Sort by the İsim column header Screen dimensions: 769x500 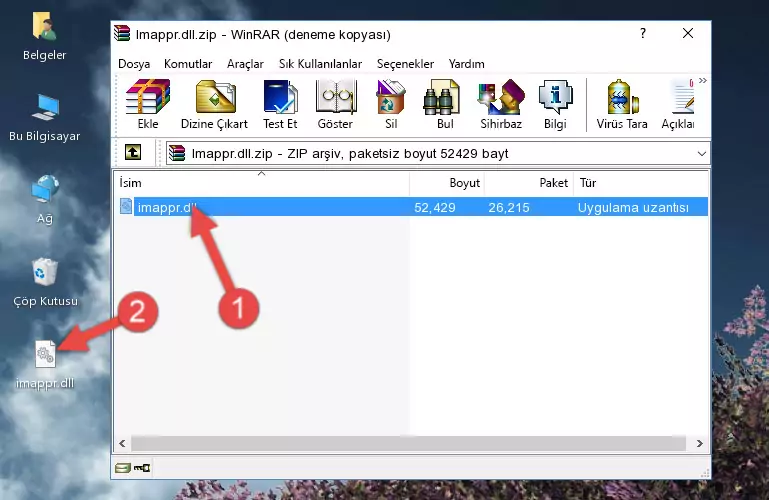pos(262,183)
